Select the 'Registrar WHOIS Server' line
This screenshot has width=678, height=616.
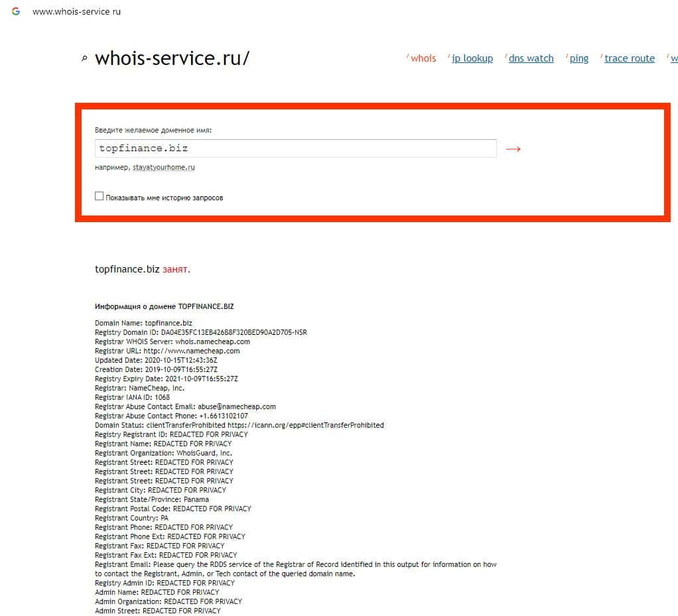pos(172,342)
